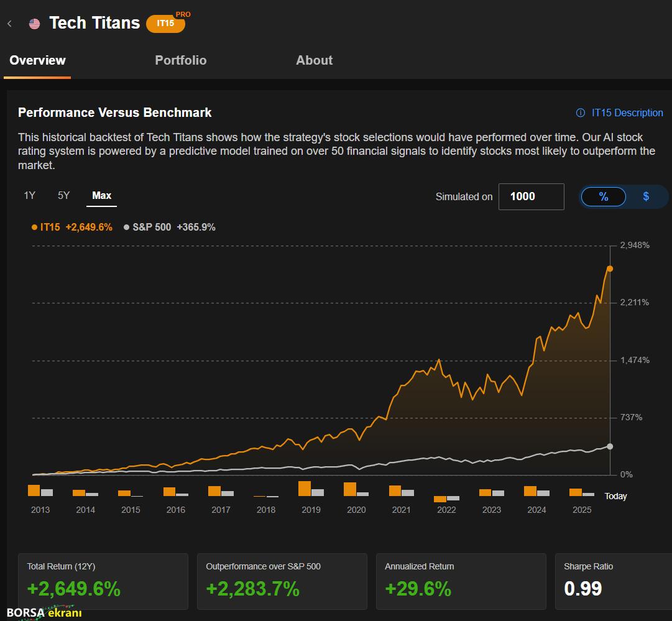Click the Simulated on amount field
672x621 pixels.
click(x=531, y=196)
